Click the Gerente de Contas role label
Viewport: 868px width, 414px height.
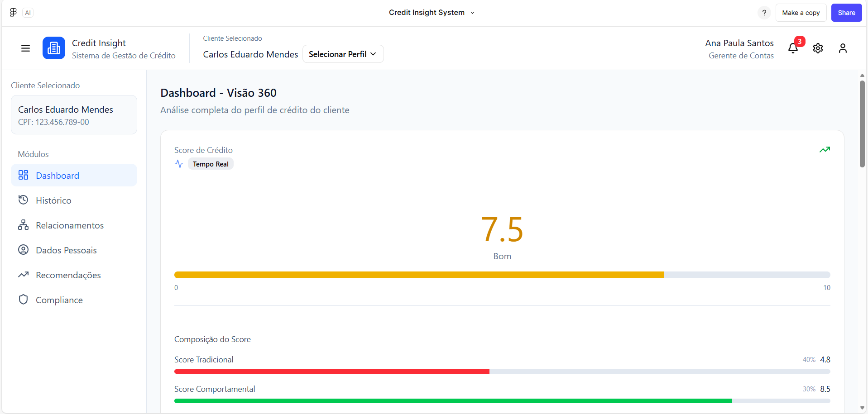(741, 56)
